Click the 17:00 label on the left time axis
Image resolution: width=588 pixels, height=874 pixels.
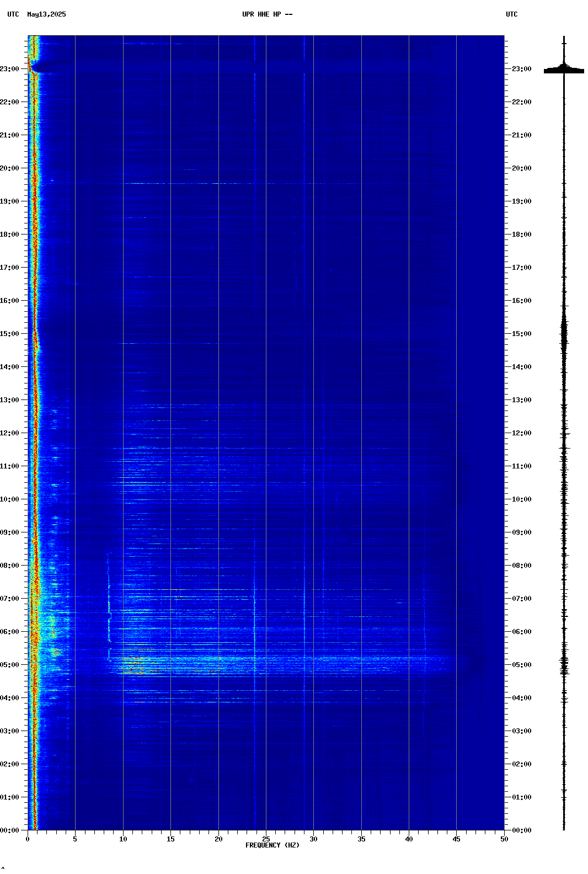pos(9,268)
